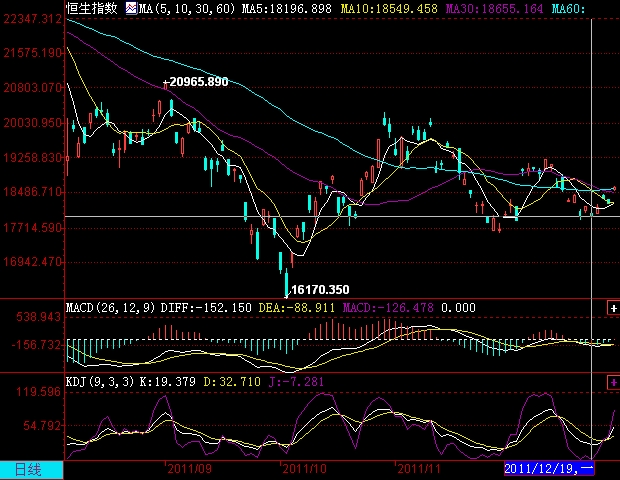Click the MA30:18655.164 value
620x480 pixels.
click(494, 8)
